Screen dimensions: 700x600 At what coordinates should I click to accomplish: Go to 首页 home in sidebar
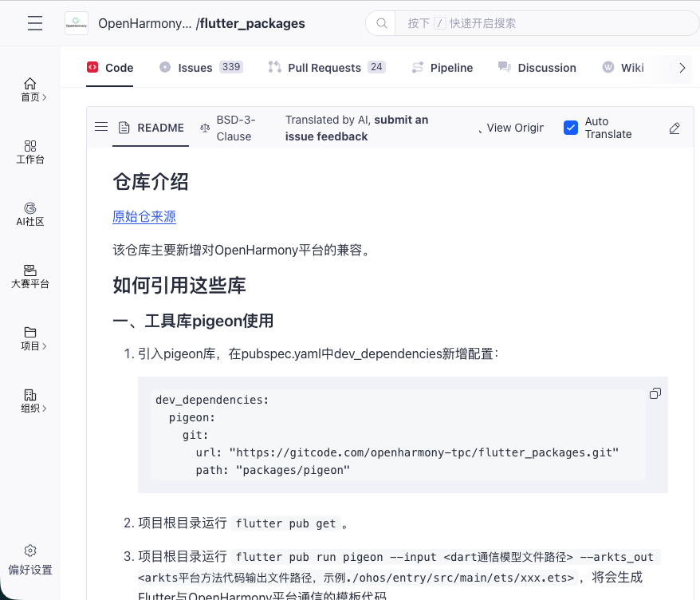pos(30,90)
